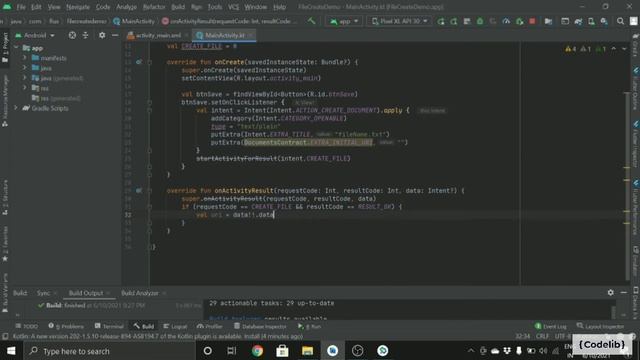Click the yellow warnings count indicator
Viewport: 640px width, 360px height.
[570, 49]
